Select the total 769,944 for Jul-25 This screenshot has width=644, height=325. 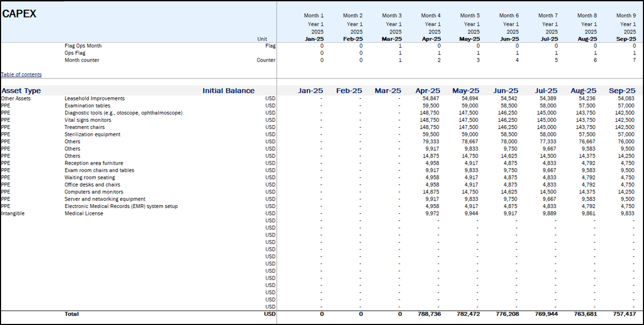click(547, 314)
